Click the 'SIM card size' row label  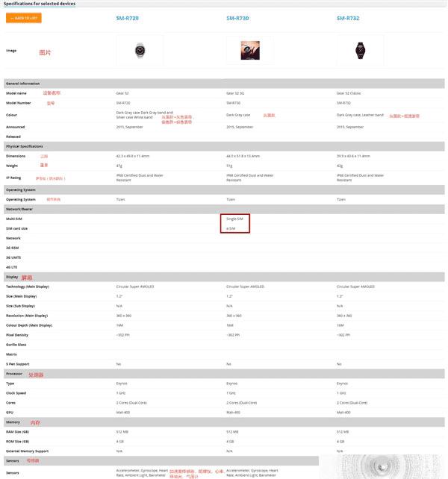click(17, 228)
